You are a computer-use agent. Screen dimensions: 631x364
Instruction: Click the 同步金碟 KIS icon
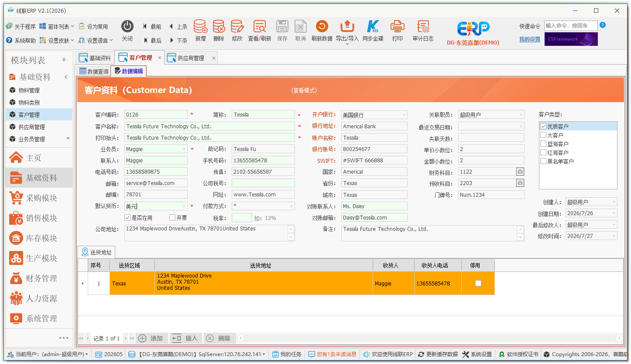373,27
